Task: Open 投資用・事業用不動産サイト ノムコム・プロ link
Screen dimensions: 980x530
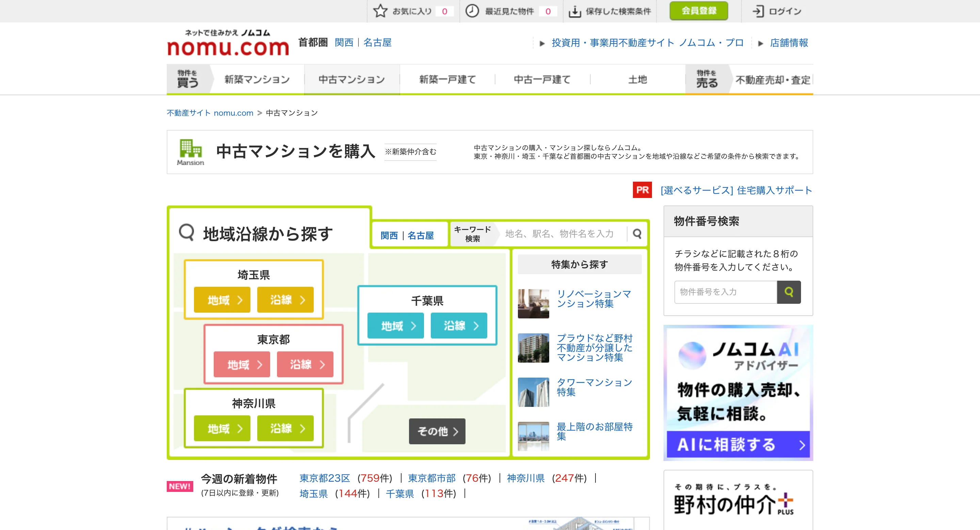Action: coord(648,43)
